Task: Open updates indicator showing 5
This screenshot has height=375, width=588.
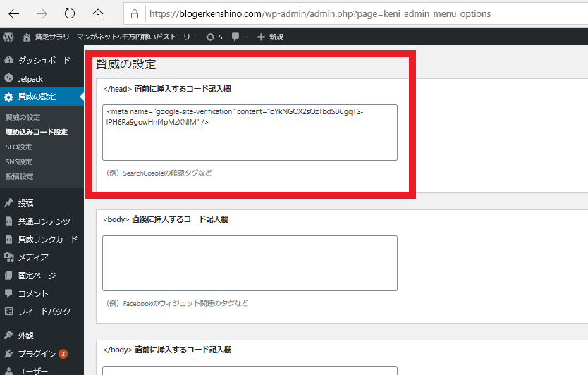Action: tap(214, 37)
